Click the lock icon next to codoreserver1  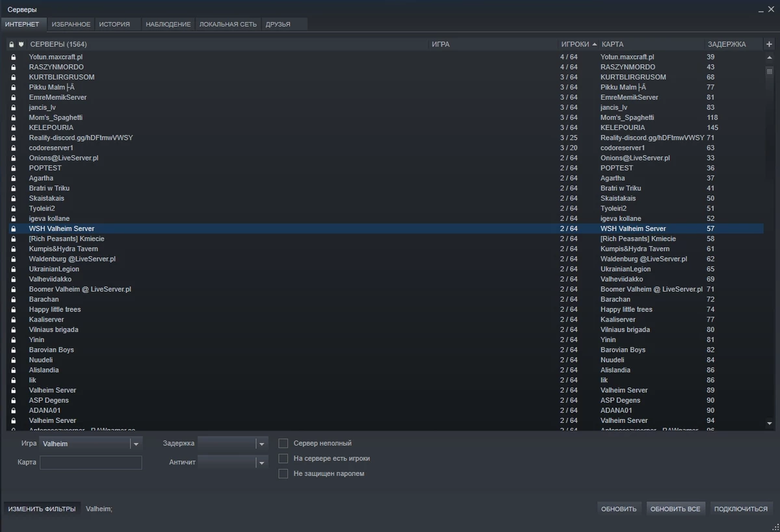[x=13, y=148]
